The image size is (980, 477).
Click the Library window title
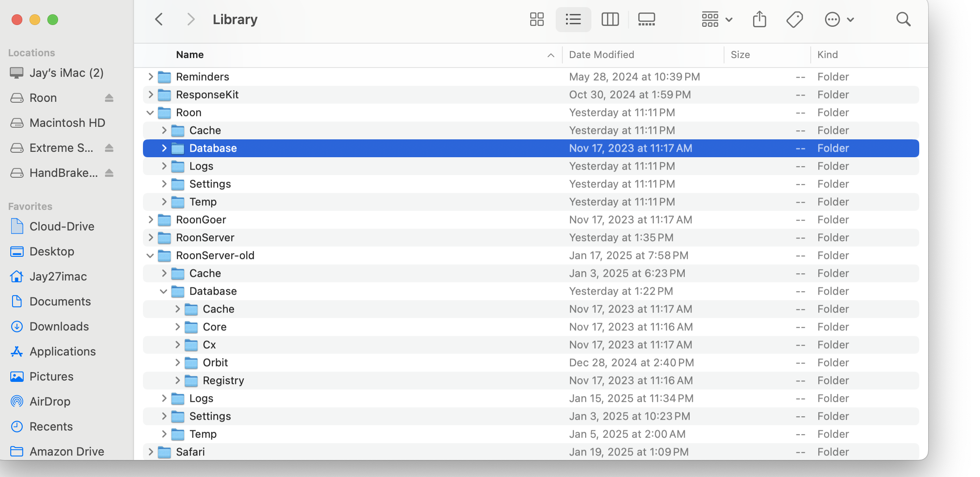[x=235, y=19]
